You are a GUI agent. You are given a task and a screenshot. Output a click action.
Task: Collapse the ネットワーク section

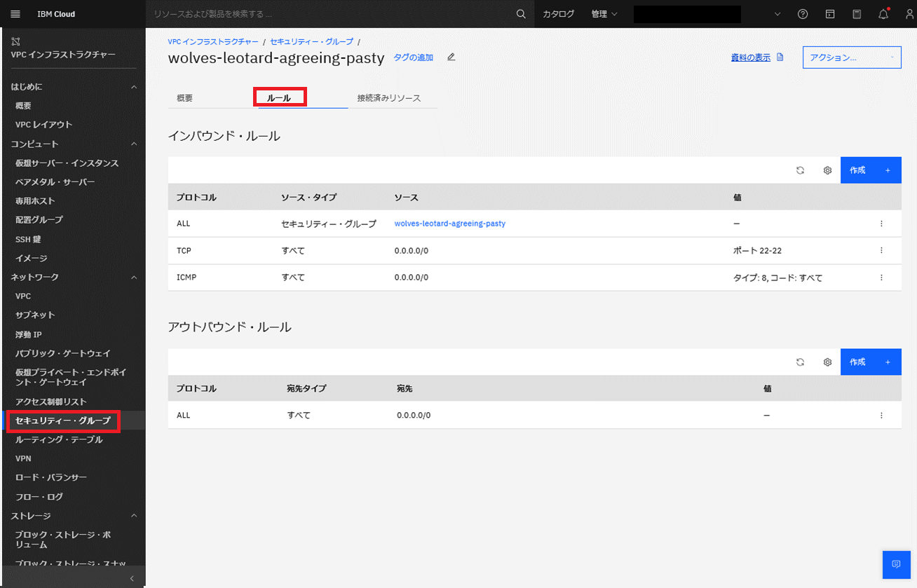(x=133, y=277)
